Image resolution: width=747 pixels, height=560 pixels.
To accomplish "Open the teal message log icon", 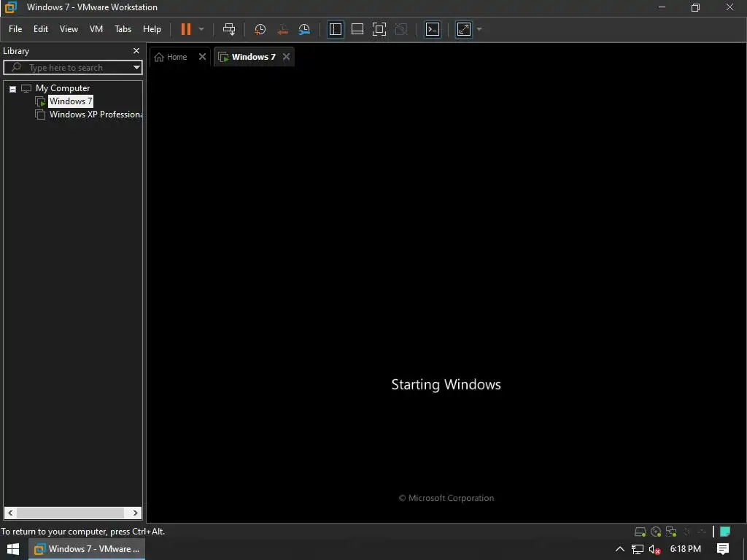I will tap(725, 532).
